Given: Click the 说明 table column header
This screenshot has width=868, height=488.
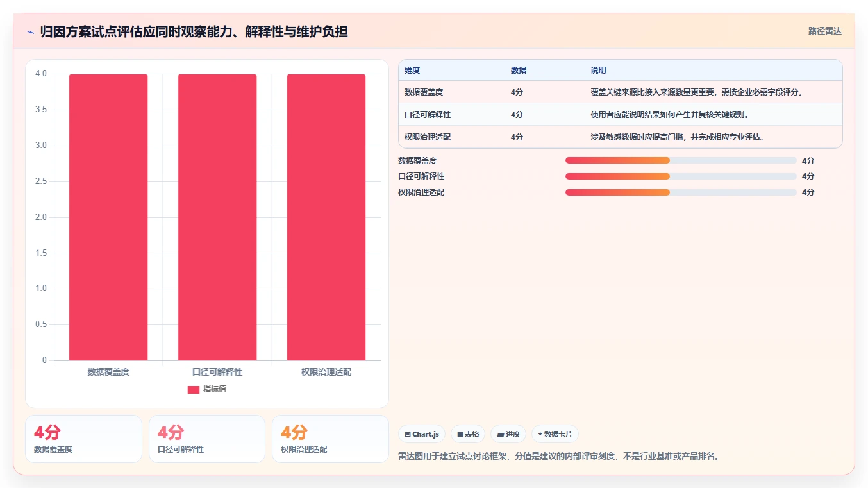Looking at the screenshot, I should 599,71.
